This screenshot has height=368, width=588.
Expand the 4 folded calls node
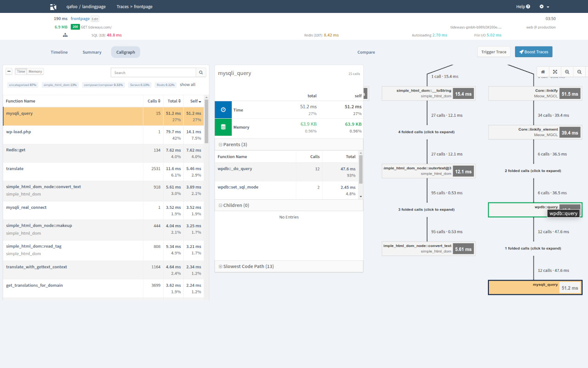pyautogui.click(x=426, y=132)
